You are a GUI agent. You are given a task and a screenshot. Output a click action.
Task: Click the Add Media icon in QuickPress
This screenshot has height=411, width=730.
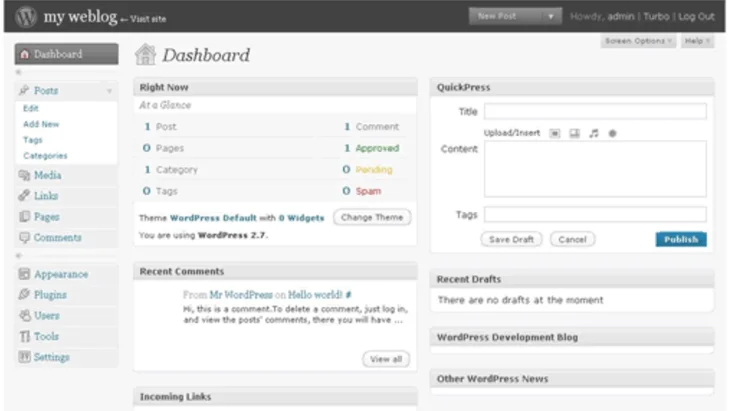tap(612, 134)
